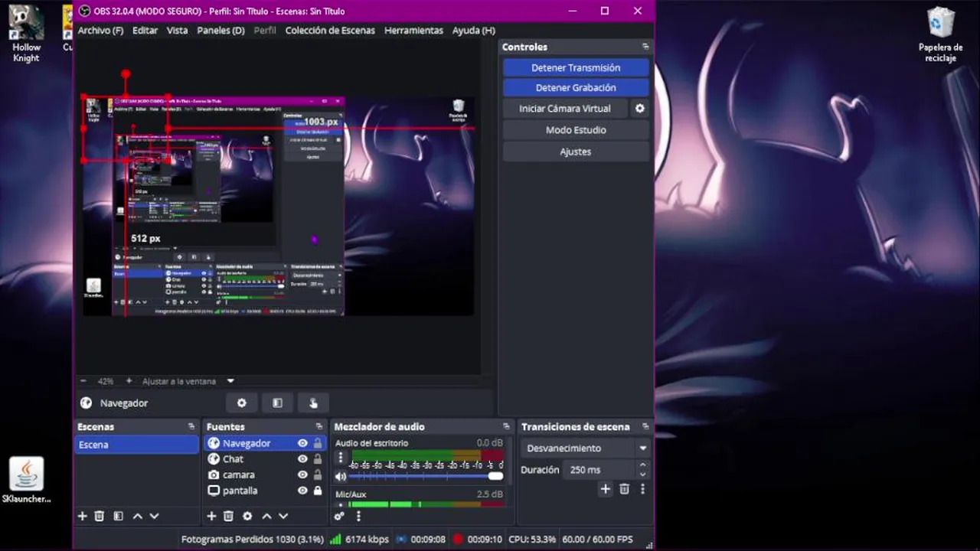The image size is (980, 551).
Task: Zoom in preview with plus icon
Action: (x=129, y=380)
